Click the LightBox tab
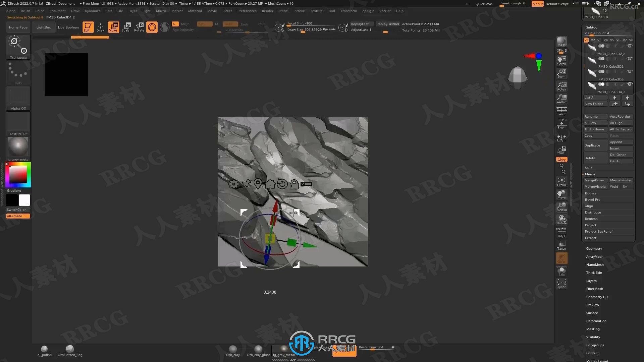 (x=43, y=27)
